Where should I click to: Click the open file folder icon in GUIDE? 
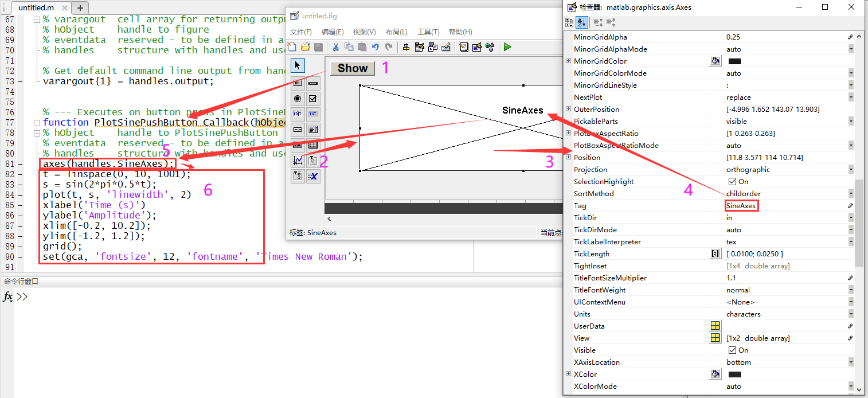click(305, 47)
